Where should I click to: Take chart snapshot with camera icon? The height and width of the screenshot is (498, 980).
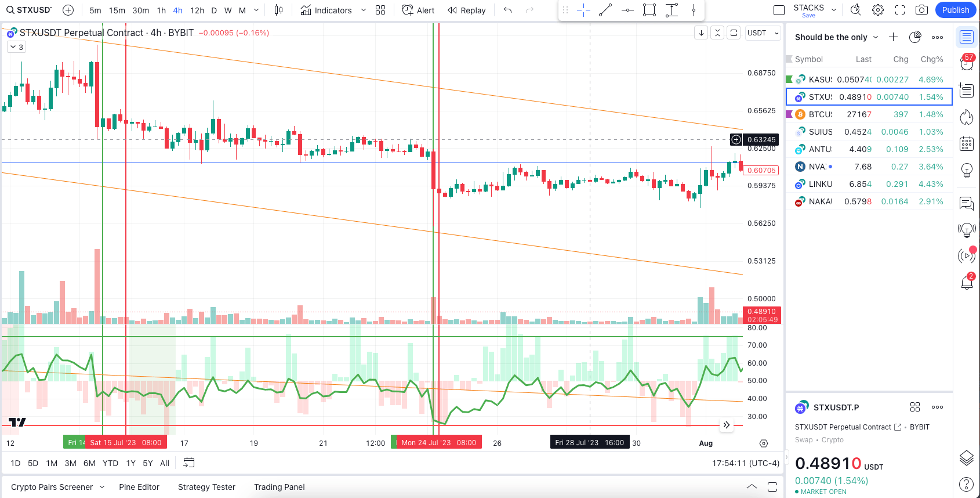click(x=921, y=10)
